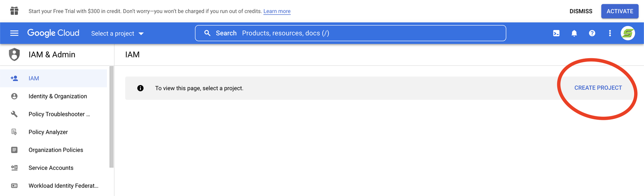The height and width of the screenshot is (196, 644).
Task: Click the Policy Troubleshooter wrench icon
Action: (x=14, y=114)
